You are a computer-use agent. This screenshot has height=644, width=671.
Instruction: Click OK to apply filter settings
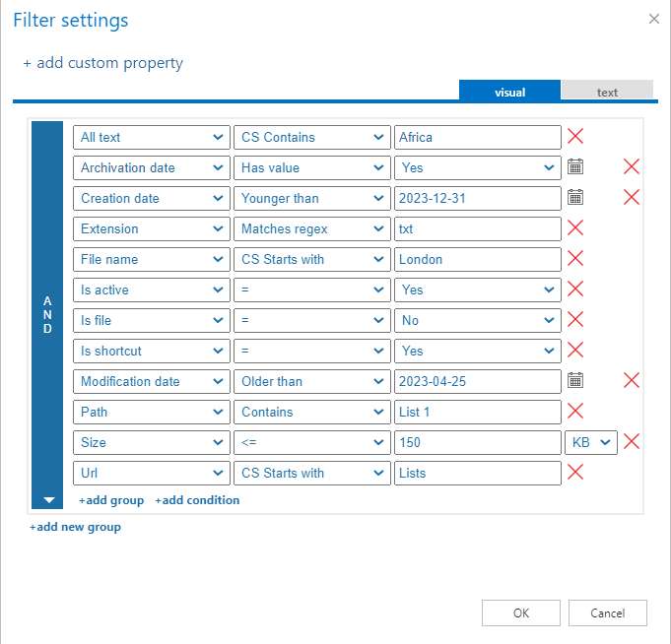pos(521,612)
